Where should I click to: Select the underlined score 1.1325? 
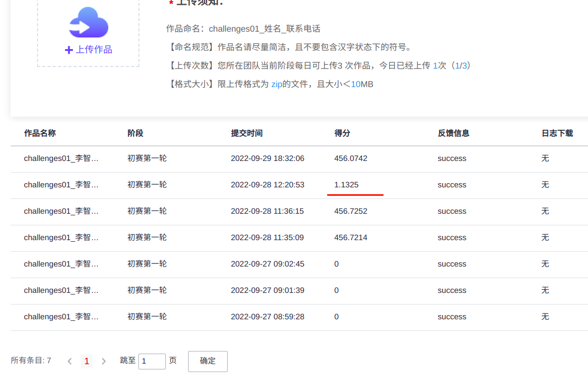click(346, 185)
